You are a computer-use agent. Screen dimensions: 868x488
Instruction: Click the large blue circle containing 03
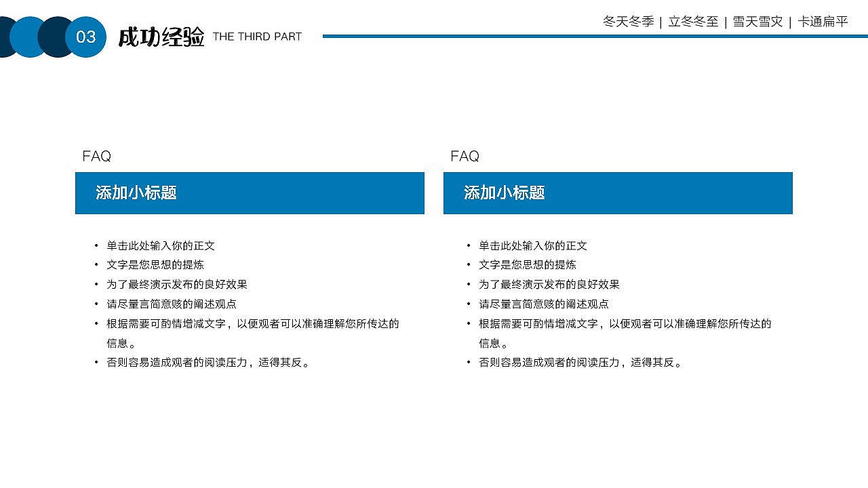tap(85, 37)
